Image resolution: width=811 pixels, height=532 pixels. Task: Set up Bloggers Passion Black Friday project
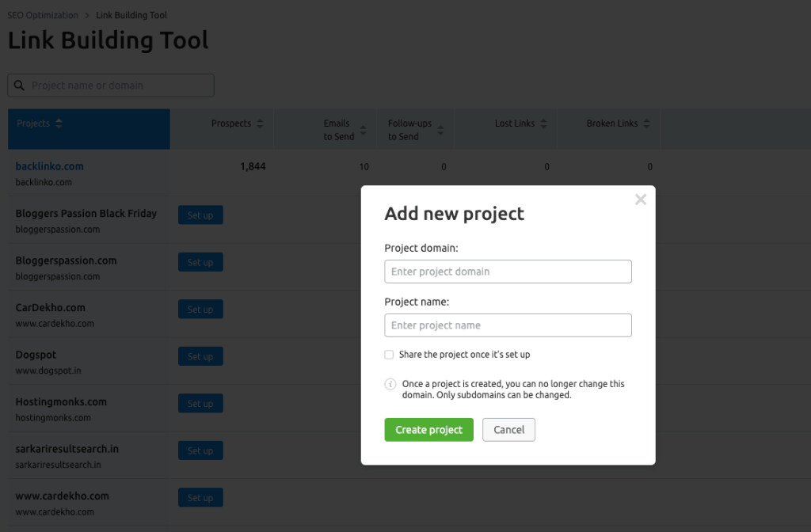pyautogui.click(x=200, y=215)
